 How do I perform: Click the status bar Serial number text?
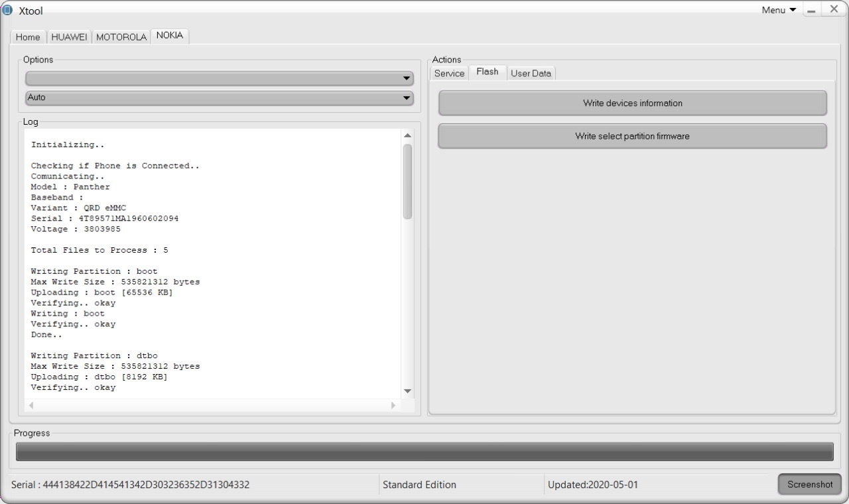[x=131, y=485]
